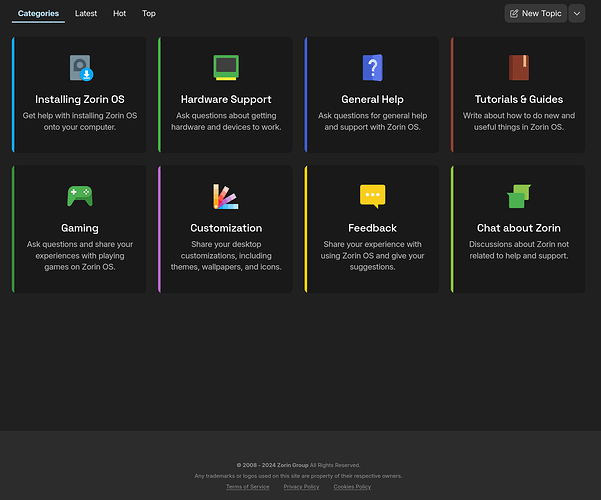601x500 pixels.
Task: Click the Customization color palette icon
Action: click(226, 196)
